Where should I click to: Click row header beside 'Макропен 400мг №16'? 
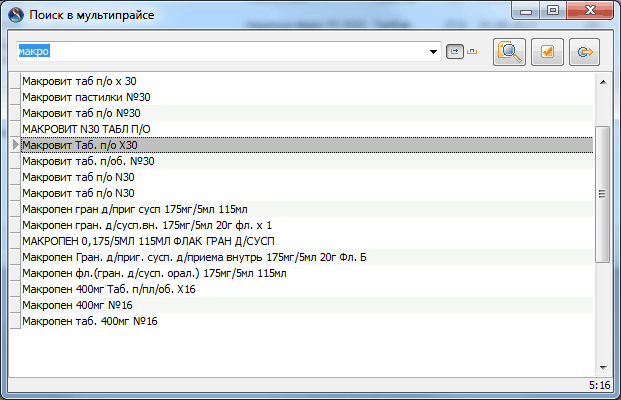point(15,305)
